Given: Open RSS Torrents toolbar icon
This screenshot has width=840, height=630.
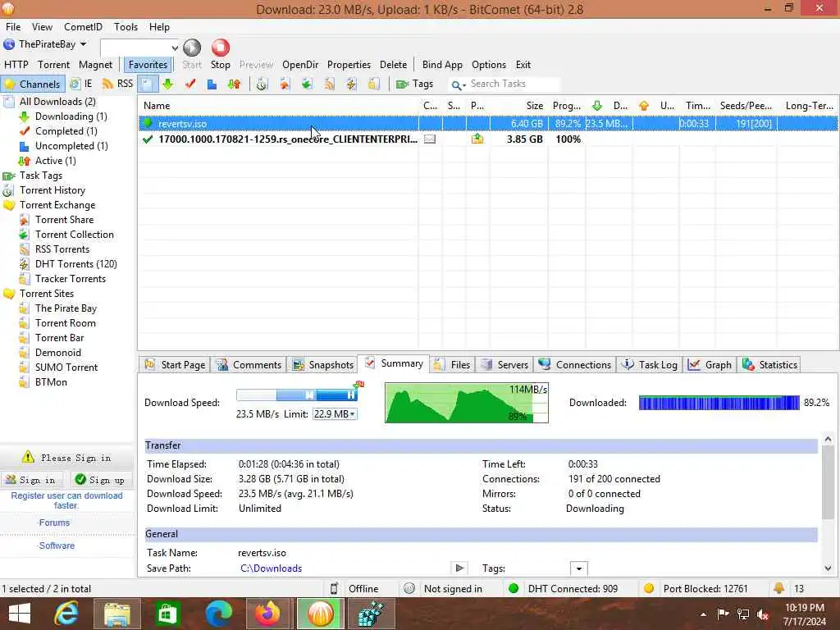Looking at the screenshot, I should (x=329, y=84).
